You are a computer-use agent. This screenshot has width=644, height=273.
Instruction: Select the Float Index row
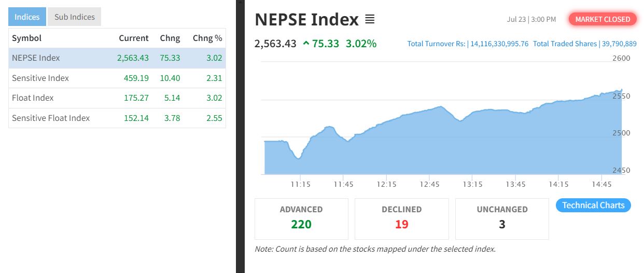[x=117, y=98]
